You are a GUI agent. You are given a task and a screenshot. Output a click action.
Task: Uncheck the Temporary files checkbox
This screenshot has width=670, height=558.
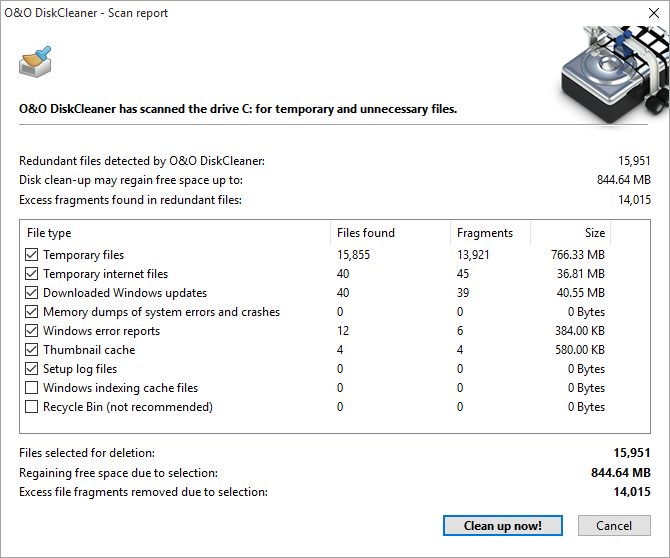point(31,255)
